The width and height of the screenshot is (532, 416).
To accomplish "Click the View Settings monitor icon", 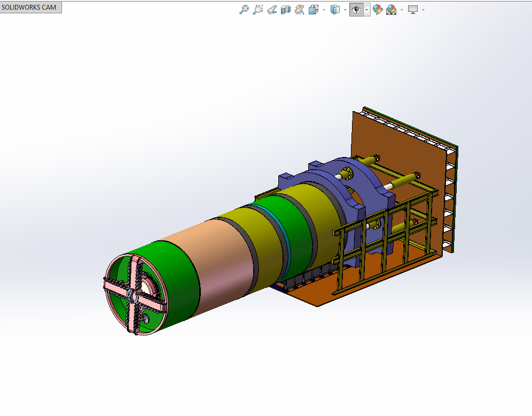I will click(x=412, y=10).
